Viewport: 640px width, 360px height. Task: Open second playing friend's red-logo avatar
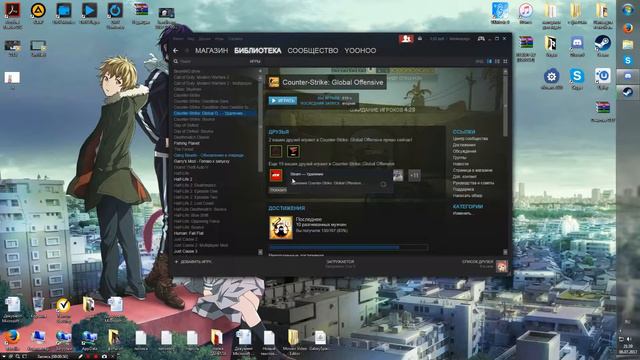point(293,151)
